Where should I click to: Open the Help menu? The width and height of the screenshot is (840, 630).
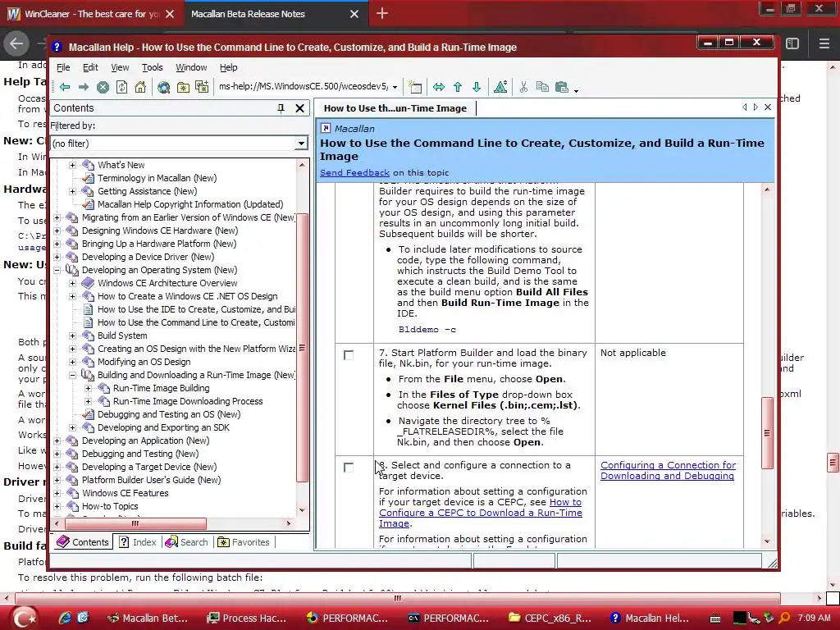click(x=228, y=67)
